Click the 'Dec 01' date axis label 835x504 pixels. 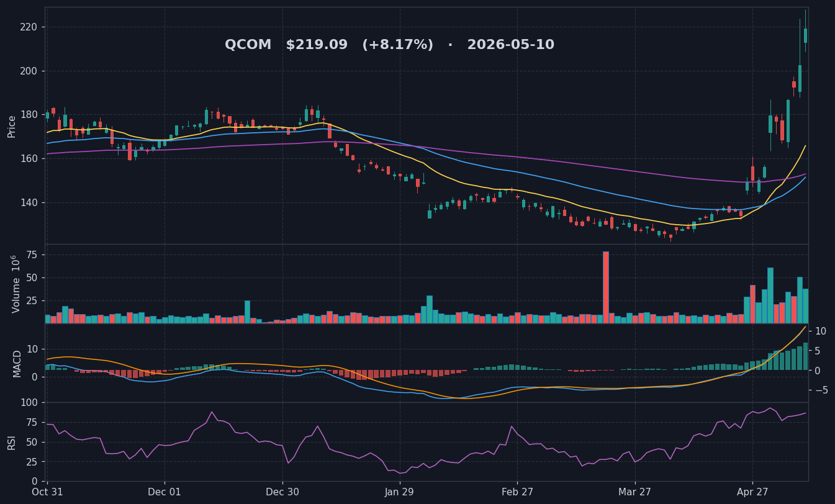(x=165, y=492)
